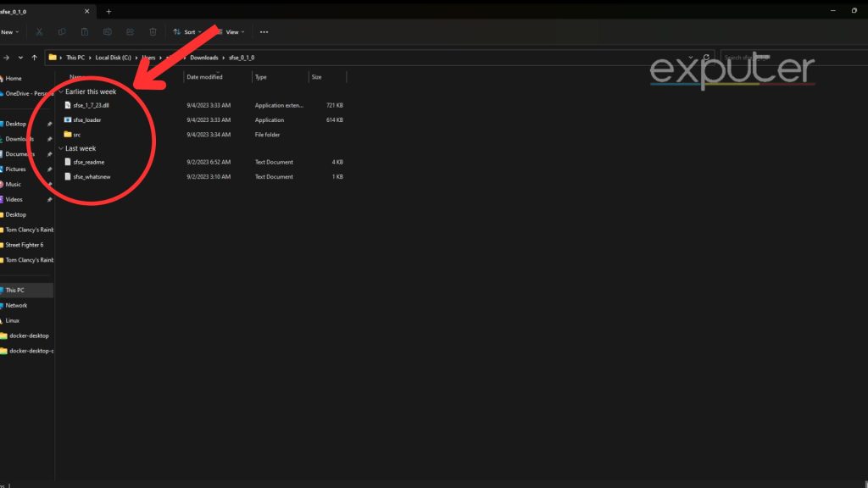868x488 pixels.
Task: Open the New item menu
Action: click(x=10, y=31)
